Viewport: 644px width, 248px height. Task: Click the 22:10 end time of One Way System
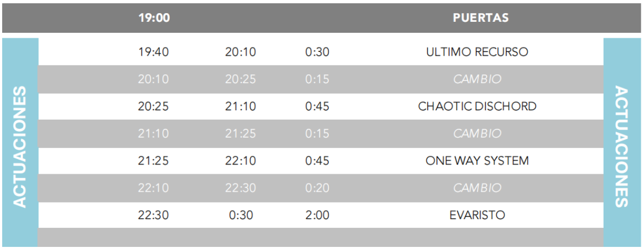(x=240, y=161)
